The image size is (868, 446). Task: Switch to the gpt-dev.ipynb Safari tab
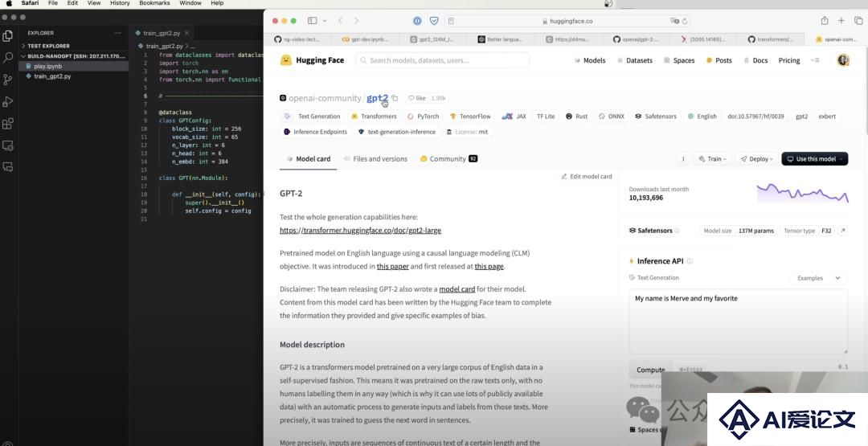click(366, 39)
